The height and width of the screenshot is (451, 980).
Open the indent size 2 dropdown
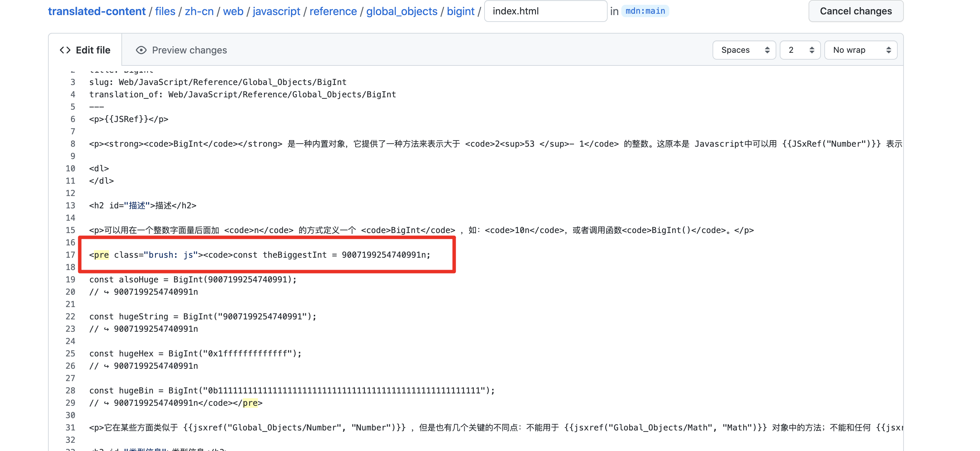pyautogui.click(x=800, y=50)
